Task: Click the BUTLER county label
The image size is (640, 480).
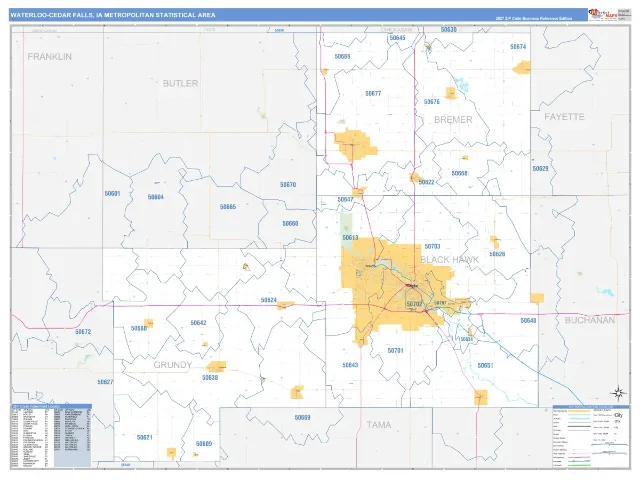Action: (x=180, y=83)
